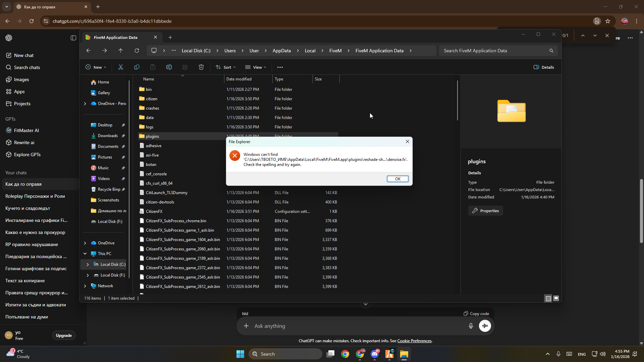The width and height of the screenshot is (644, 362).
Task: Click the Rename icon in Explorer toolbar
Action: (x=169, y=67)
